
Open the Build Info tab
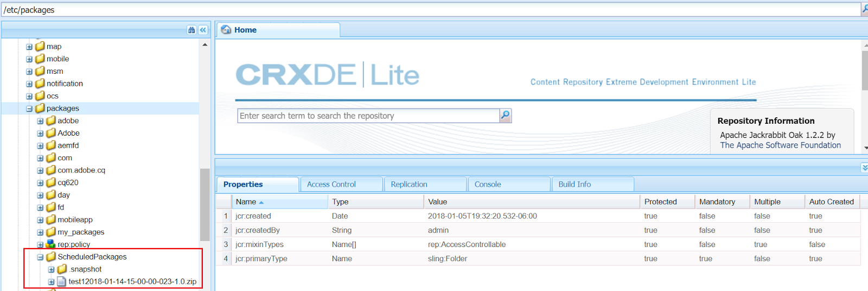pyautogui.click(x=593, y=185)
